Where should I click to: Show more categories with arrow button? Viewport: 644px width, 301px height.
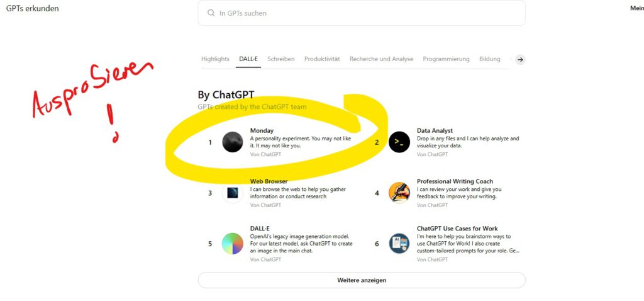coord(520,60)
